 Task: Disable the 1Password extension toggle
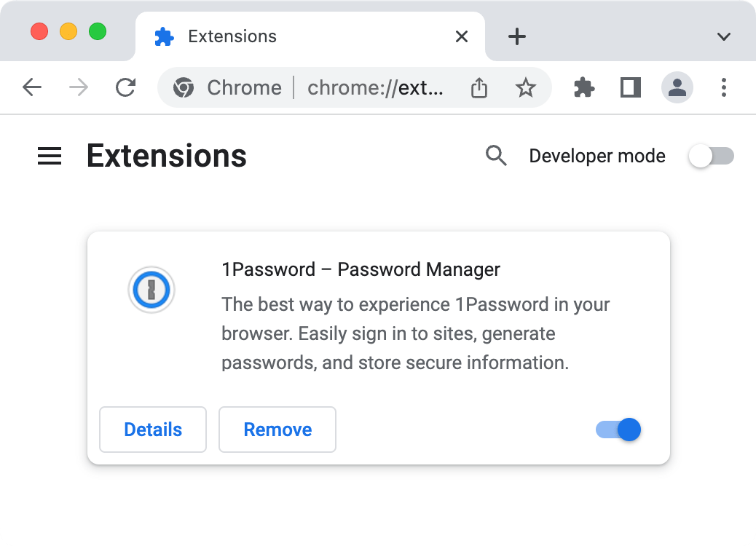click(618, 430)
